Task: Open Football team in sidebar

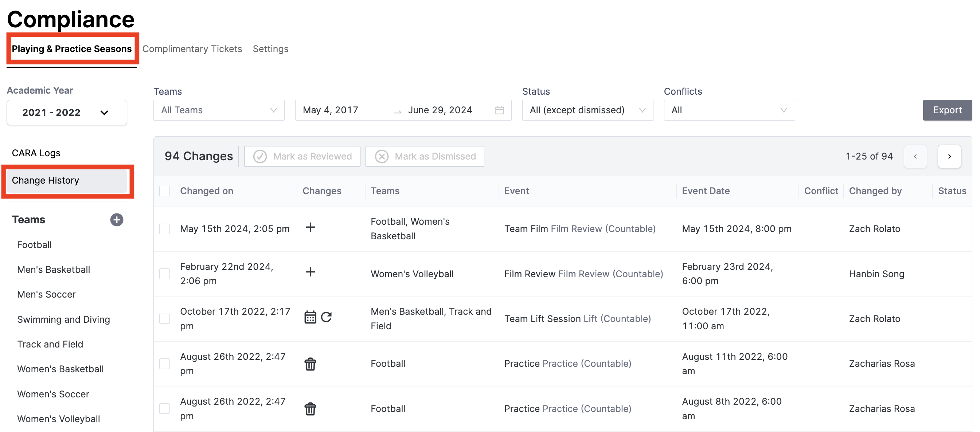Action: [34, 245]
